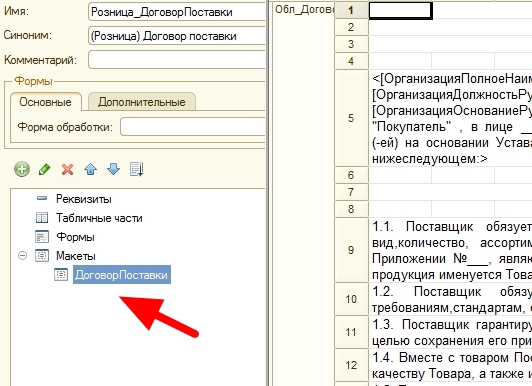Select spreadsheet row header 10

click(351, 299)
